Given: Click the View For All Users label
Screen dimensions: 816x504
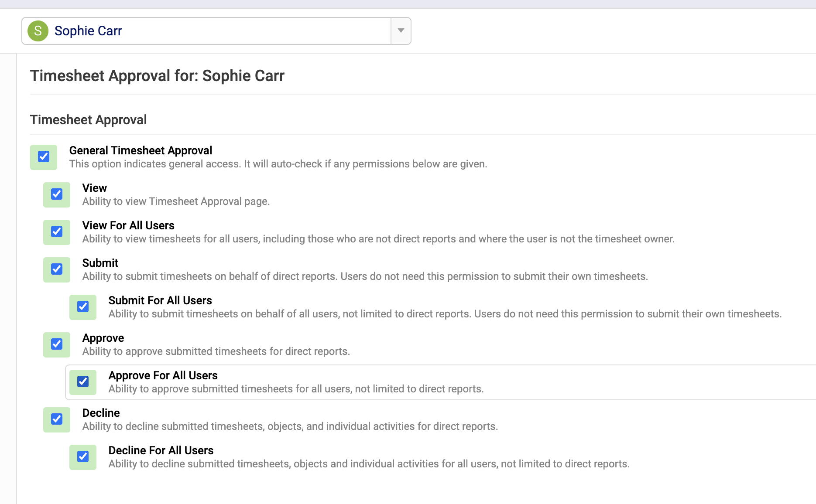Looking at the screenshot, I should pos(128,225).
